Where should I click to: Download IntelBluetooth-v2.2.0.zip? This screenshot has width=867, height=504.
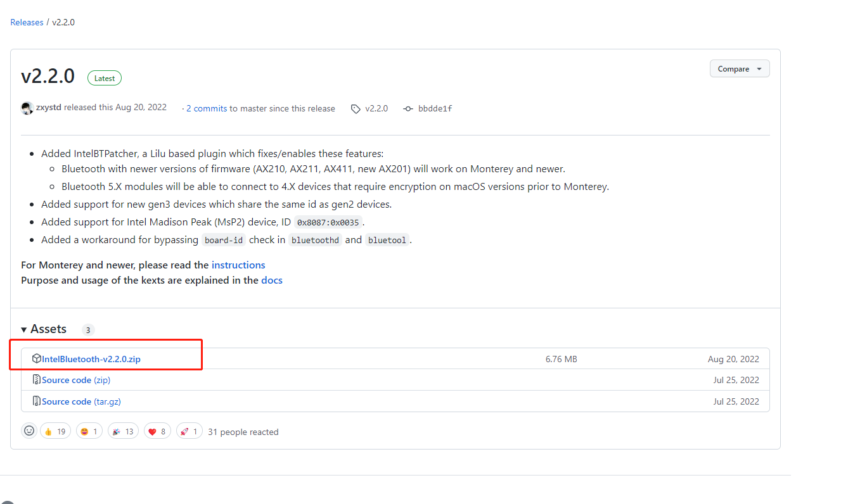pyautogui.click(x=91, y=359)
